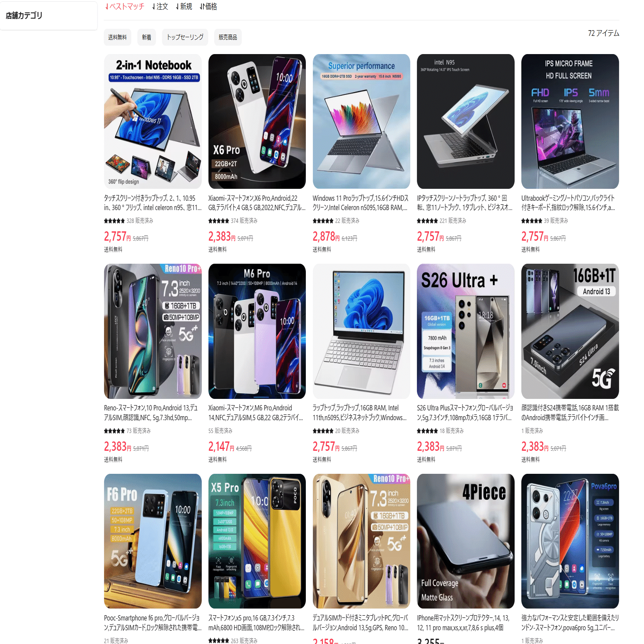Image resolution: width=644 pixels, height=644 pixels.
Task: Open the S26 Ultra + product image
Action: point(466,332)
